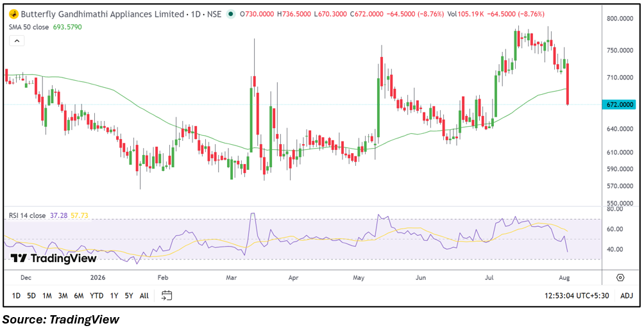The image size is (644, 328).
Task: Click the 750.0000 price axis label
Action: click(x=620, y=51)
